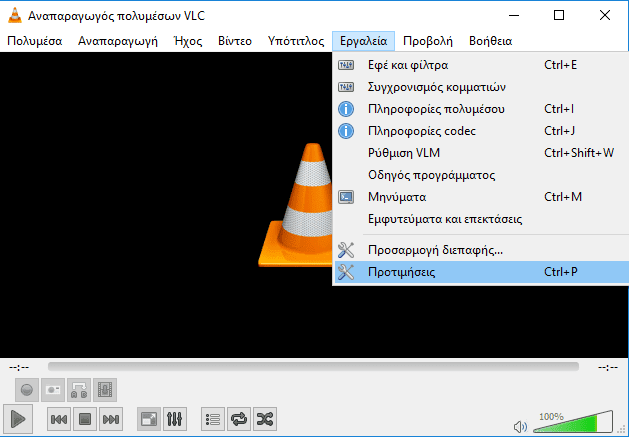Open extended settings equalizer icon
This screenshot has width=629, height=437.
174,419
